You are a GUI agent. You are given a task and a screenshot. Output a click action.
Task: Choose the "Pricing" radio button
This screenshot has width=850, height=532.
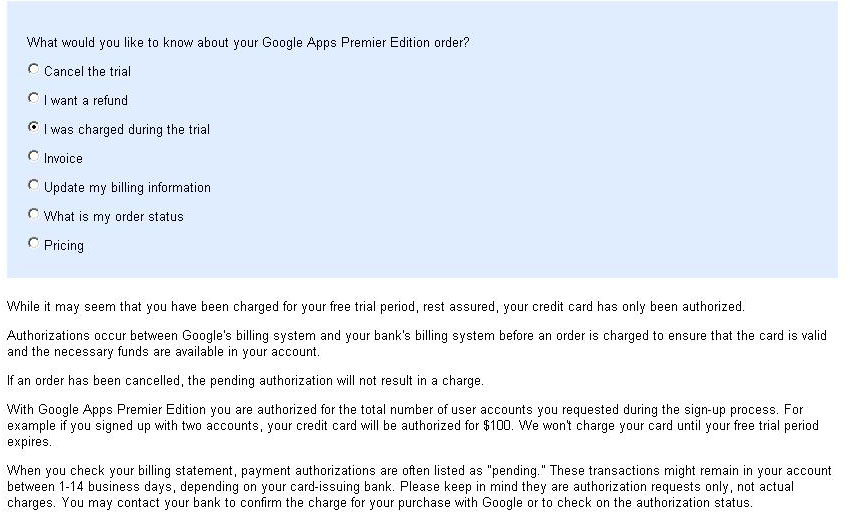point(34,243)
